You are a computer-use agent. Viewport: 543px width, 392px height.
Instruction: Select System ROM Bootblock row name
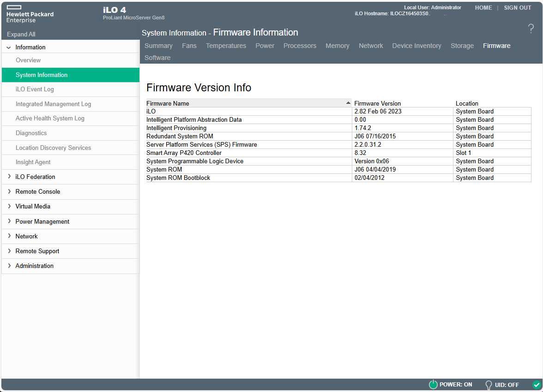pyautogui.click(x=178, y=178)
